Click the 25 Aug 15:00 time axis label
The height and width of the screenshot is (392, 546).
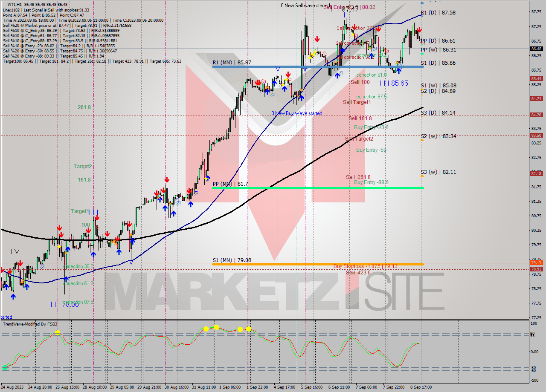(68, 387)
